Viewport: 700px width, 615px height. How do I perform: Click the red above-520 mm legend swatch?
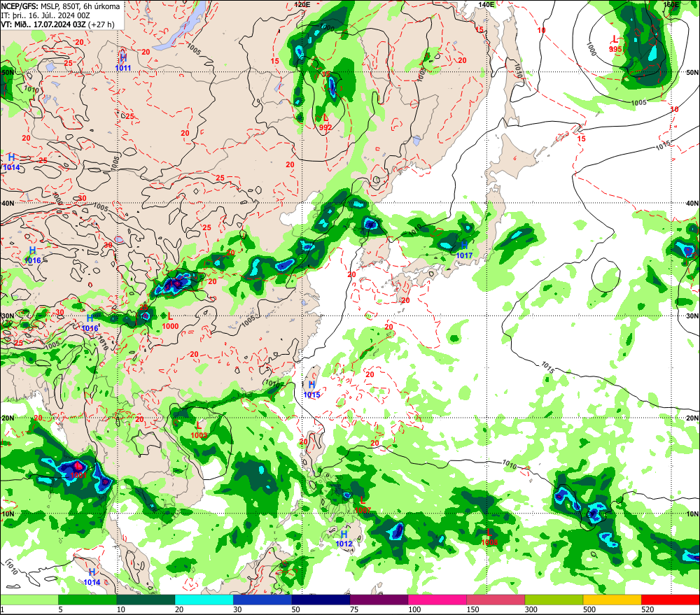[x=671, y=600]
